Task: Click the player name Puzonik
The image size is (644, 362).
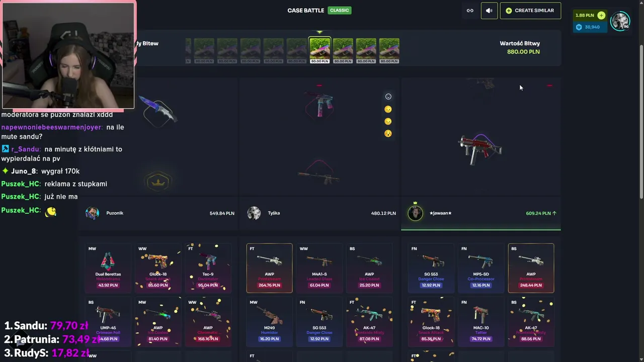Action: [x=115, y=213]
